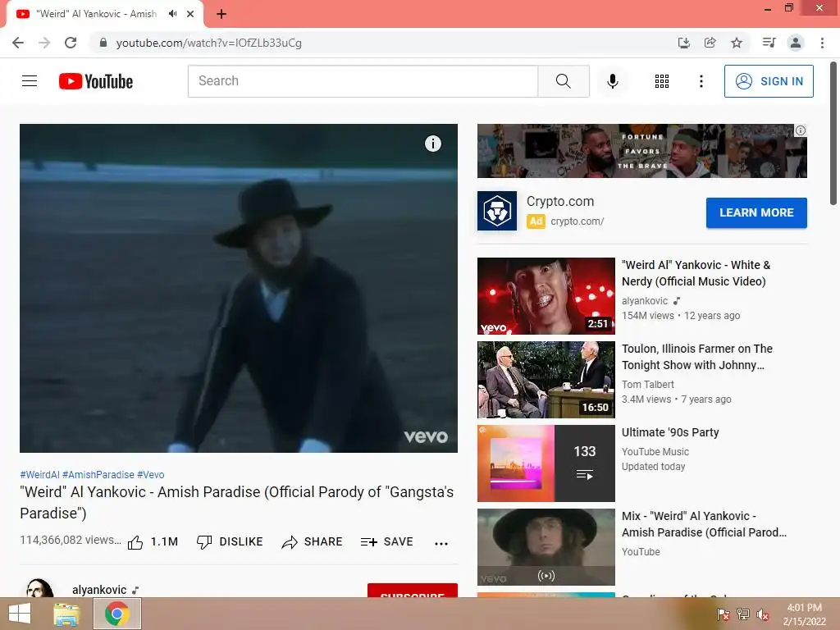Open the Toulon Illinois Farmer video thumbnail
Viewport: 840px width, 630px height.
pyautogui.click(x=546, y=379)
